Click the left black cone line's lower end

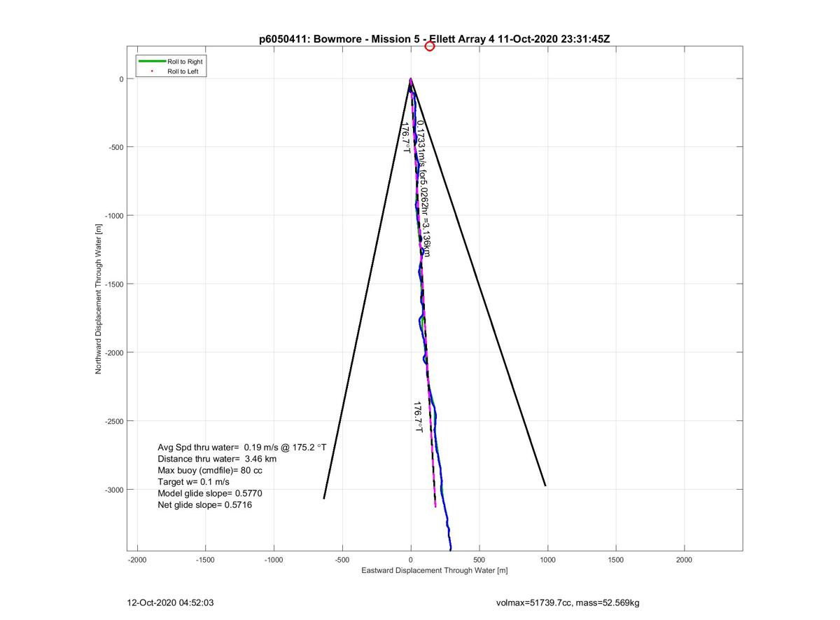324,498
